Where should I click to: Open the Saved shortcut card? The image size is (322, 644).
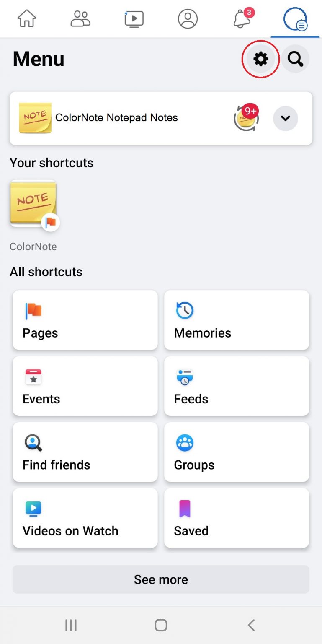click(237, 518)
